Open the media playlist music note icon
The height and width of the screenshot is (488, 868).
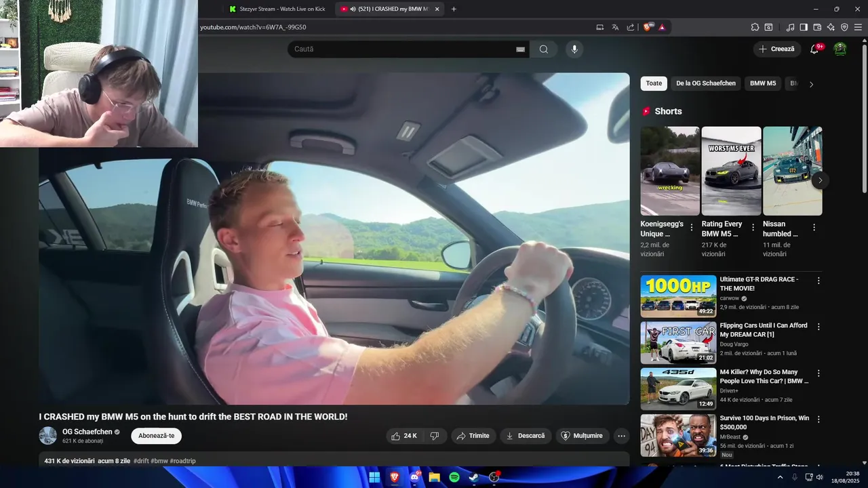pyautogui.click(x=790, y=27)
